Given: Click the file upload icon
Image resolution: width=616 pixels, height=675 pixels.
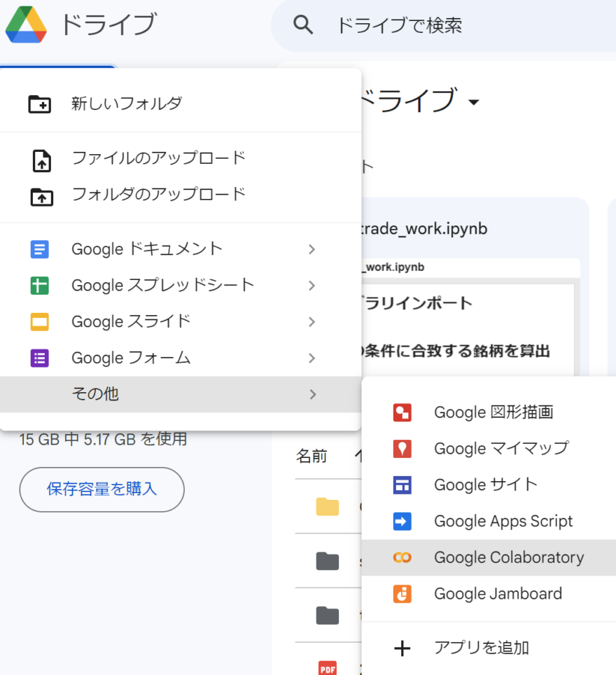Looking at the screenshot, I should [42, 161].
